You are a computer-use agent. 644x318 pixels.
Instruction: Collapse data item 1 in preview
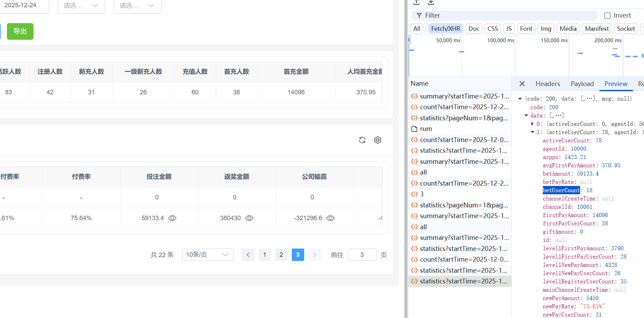(532, 132)
